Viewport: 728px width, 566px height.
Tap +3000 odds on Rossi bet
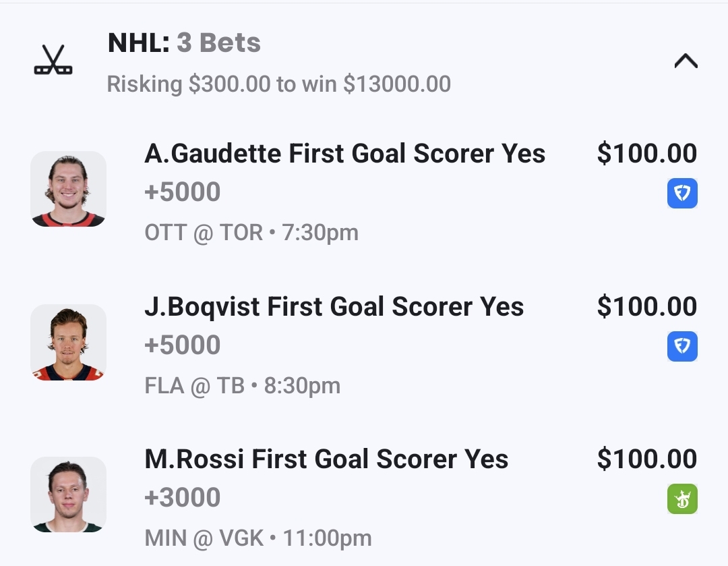[182, 498]
